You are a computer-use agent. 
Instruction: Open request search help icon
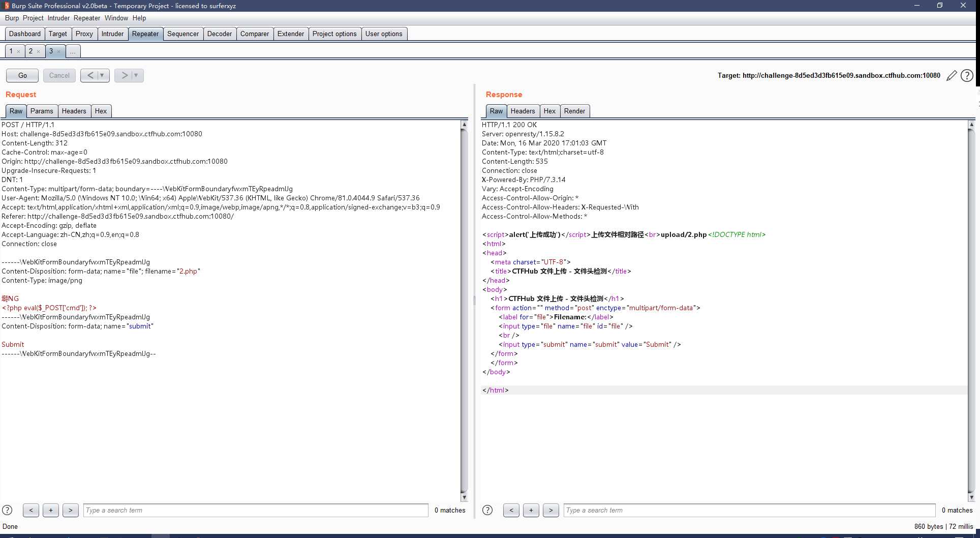point(7,510)
